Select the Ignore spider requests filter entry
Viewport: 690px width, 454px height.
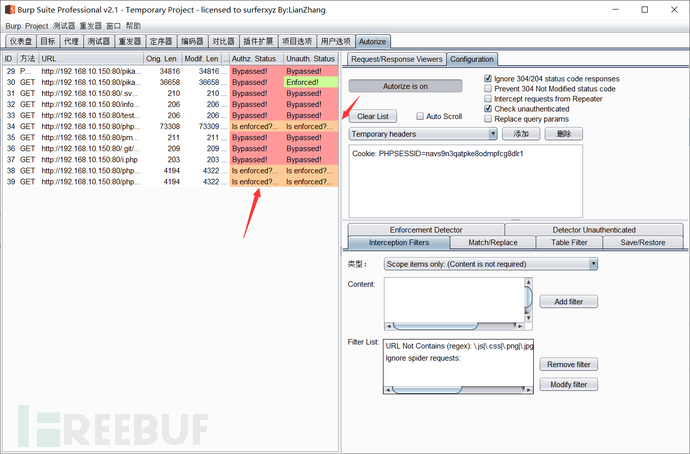click(459, 358)
